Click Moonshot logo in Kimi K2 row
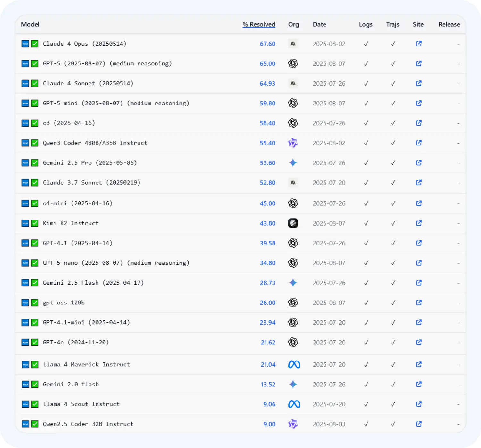The width and height of the screenshot is (481, 448). 293,223
